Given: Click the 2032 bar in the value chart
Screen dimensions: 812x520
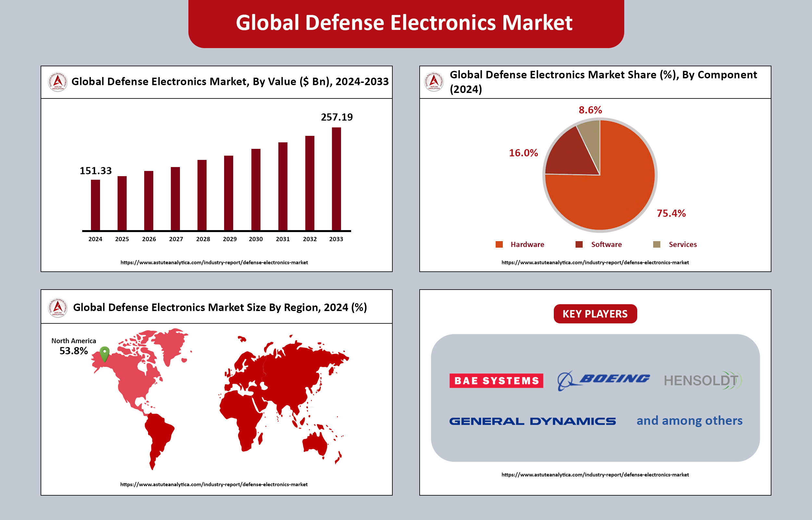Looking at the screenshot, I should click(310, 183).
